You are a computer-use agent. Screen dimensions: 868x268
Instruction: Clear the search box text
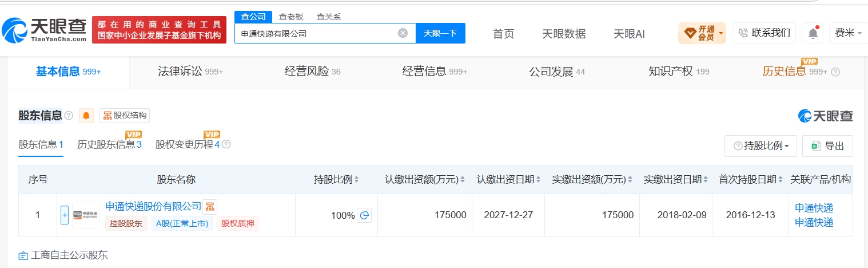pos(403,33)
